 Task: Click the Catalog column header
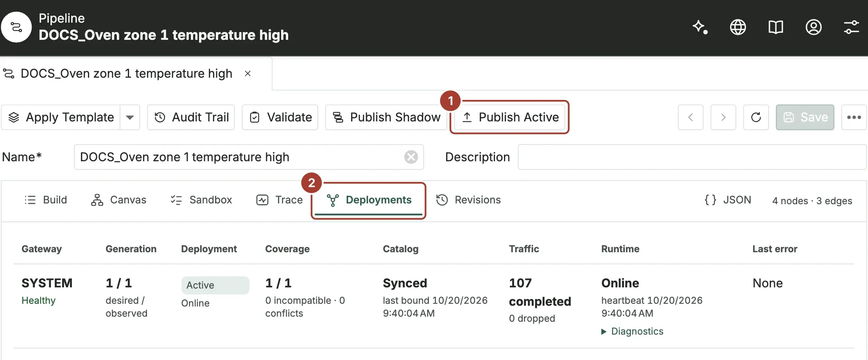click(400, 249)
